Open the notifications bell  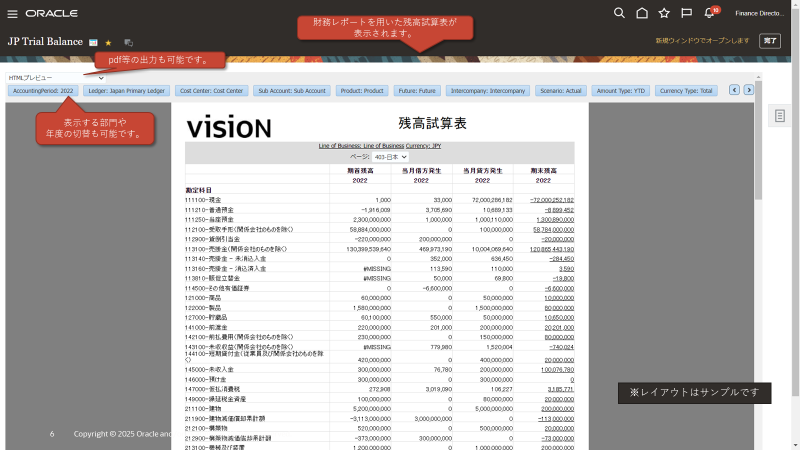pyautogui.click(x=709, y=13)
